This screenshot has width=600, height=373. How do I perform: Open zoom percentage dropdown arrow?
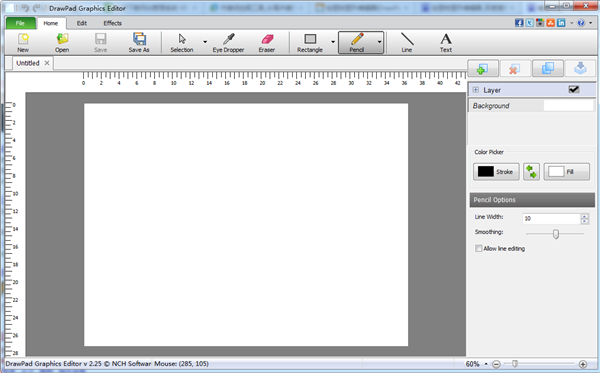[486, 364]
